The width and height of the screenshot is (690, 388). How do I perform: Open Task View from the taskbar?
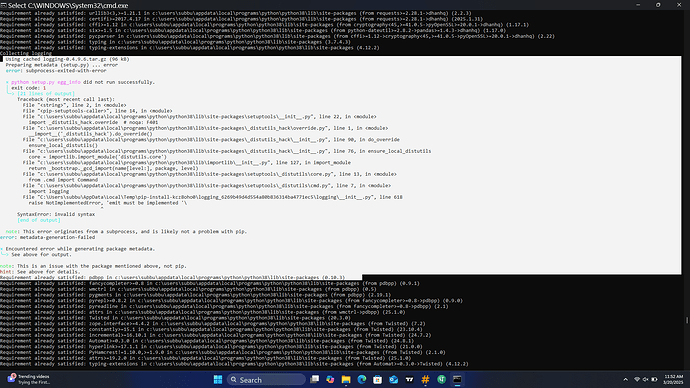pos(314,379)
